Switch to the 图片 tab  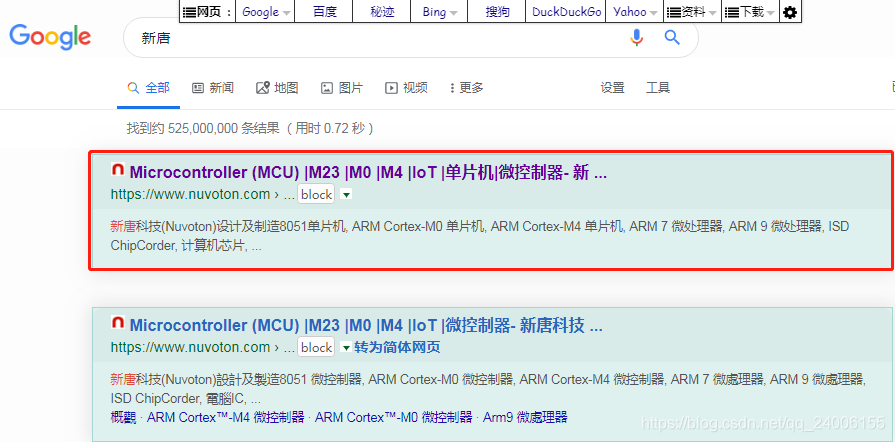pos(342,88)
